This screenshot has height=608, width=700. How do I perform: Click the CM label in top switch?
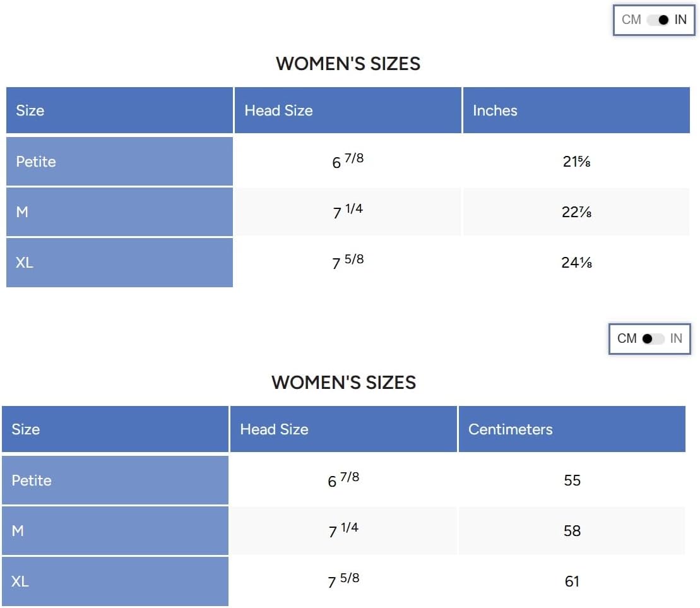631,20
